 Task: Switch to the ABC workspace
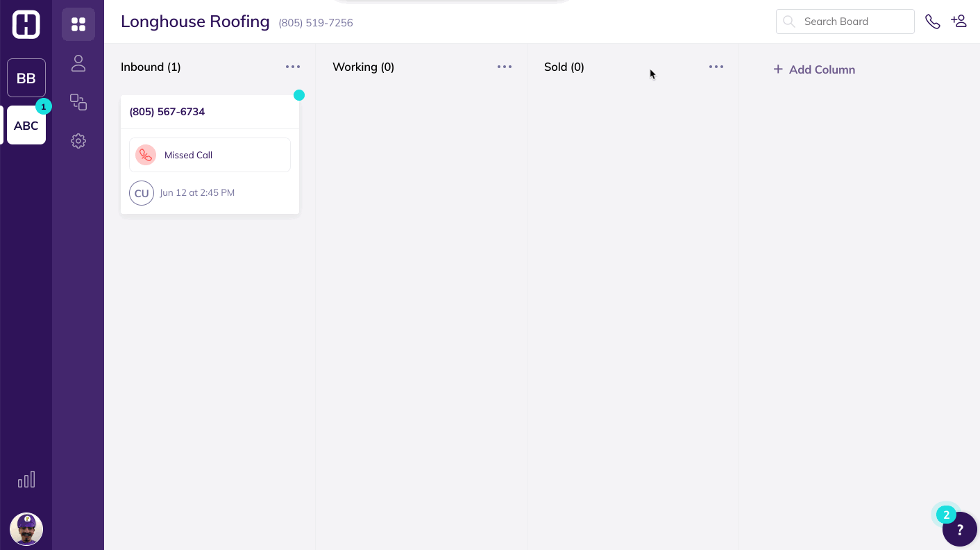pos(26,126)
